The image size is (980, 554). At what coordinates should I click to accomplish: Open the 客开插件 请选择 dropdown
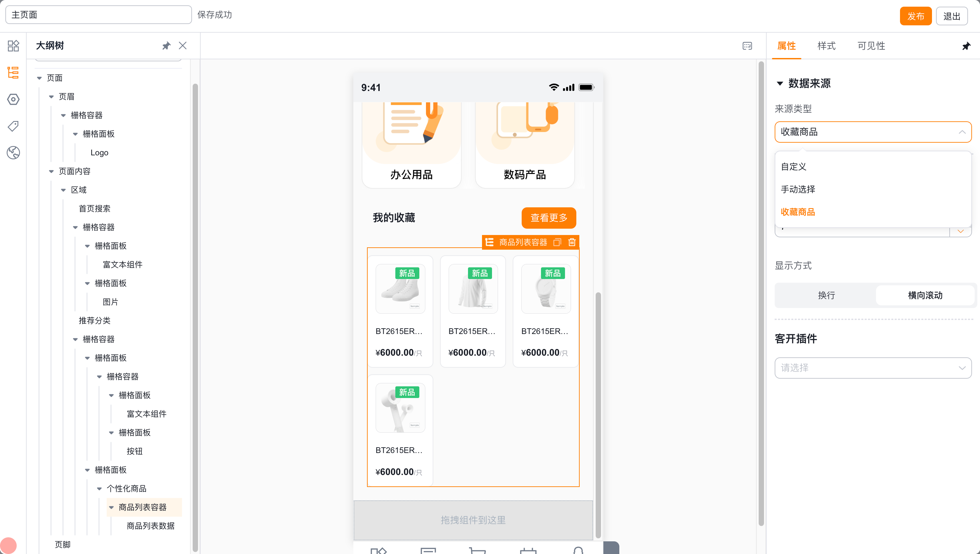coord(873,368)
